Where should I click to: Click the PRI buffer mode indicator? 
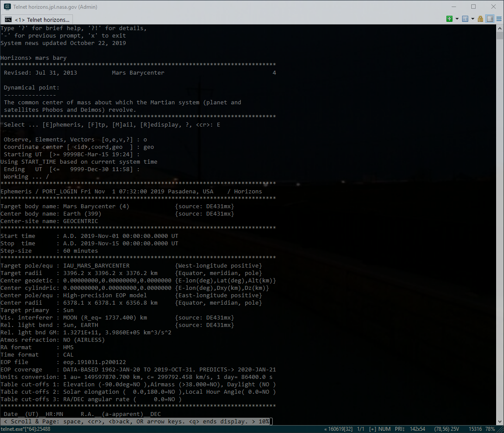click(401, 429)
